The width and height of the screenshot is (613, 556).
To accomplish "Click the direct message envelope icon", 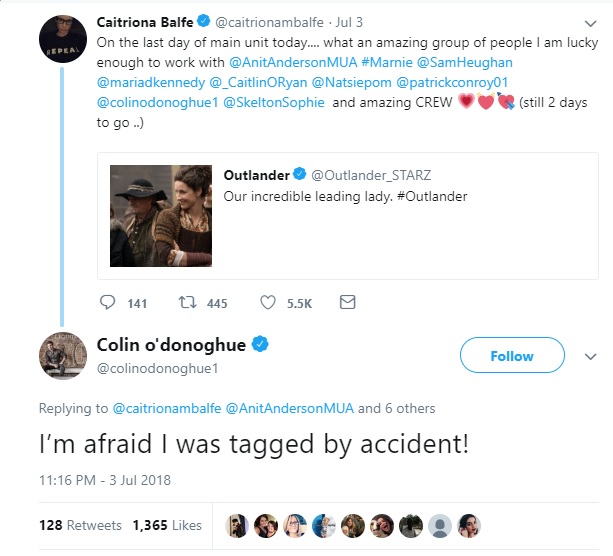I will pos(347,303).
